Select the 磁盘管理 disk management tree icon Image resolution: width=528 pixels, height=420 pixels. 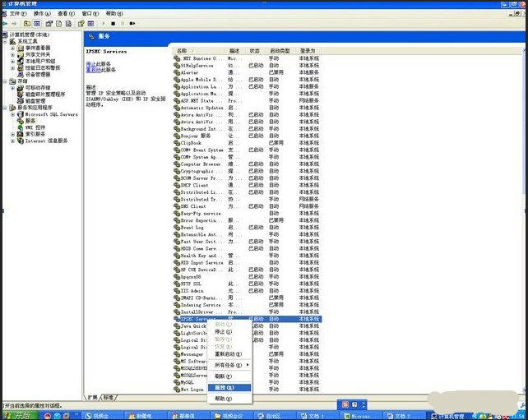pos(21,101)
